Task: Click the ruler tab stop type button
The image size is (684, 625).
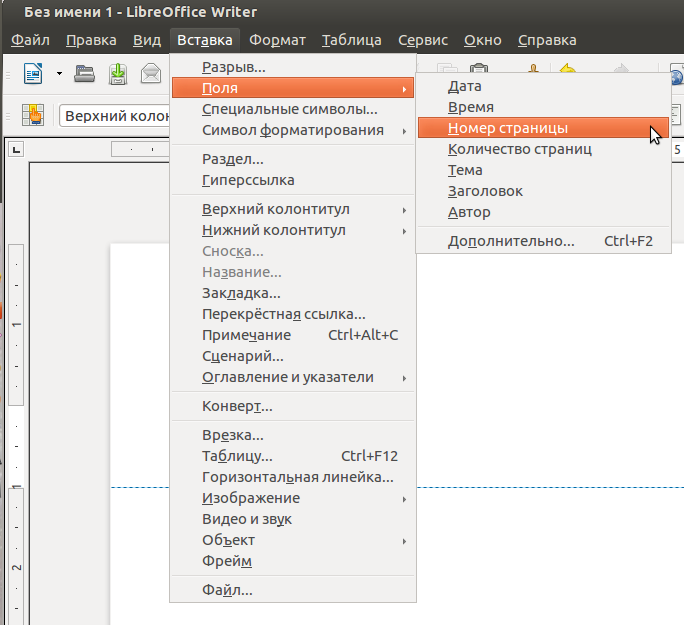Action: [x=16, y=150]
